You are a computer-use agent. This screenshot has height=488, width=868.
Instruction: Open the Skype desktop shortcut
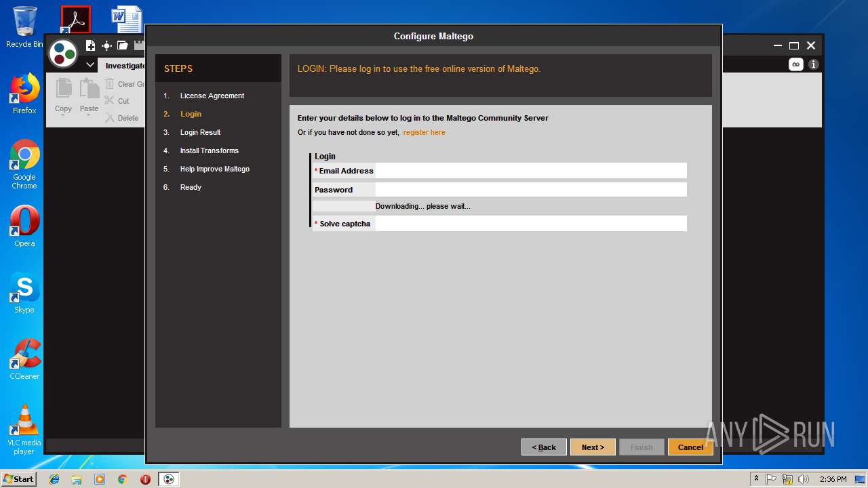[x=24, y=293]
